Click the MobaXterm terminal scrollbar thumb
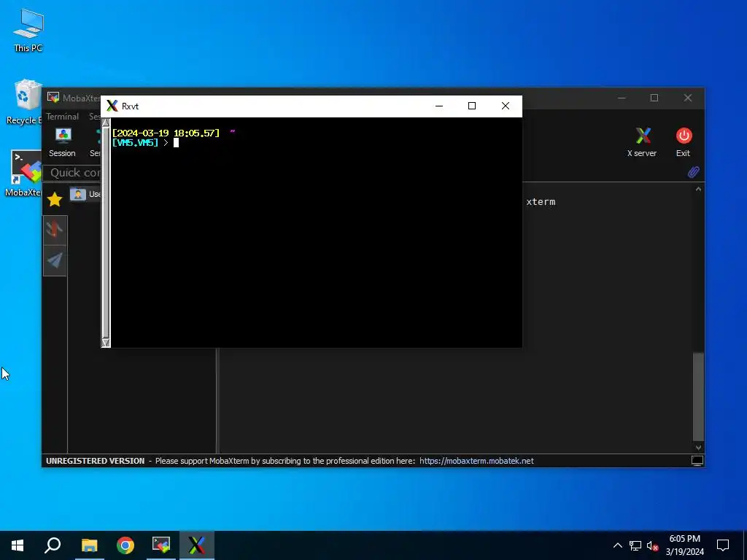 [x=698, y=397]
